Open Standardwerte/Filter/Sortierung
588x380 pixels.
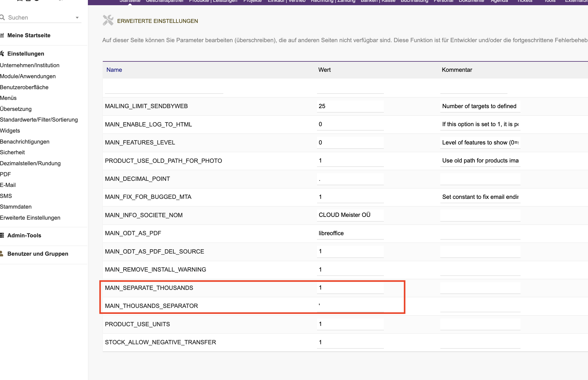(39, 120)
